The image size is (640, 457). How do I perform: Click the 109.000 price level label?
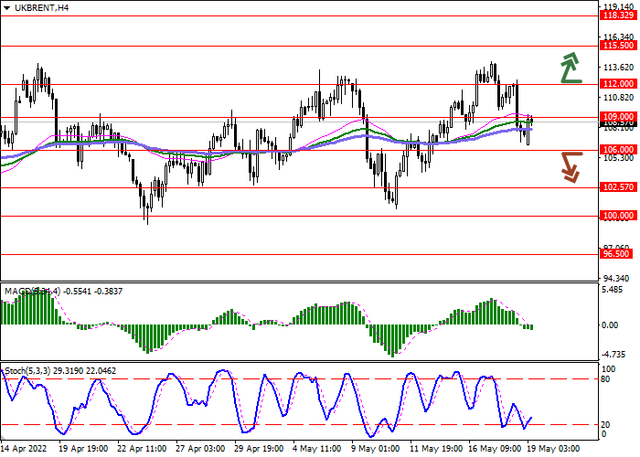coord(618,117)
